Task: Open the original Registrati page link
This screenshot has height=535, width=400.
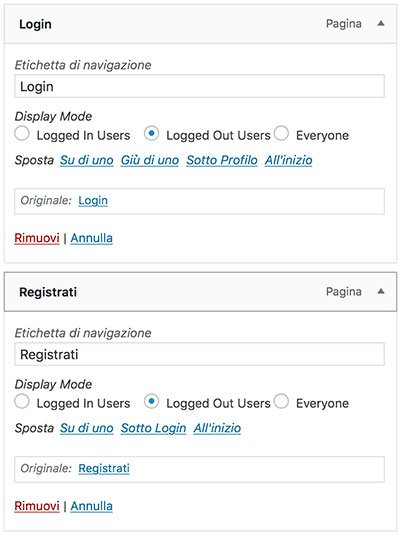Action: 104,468
